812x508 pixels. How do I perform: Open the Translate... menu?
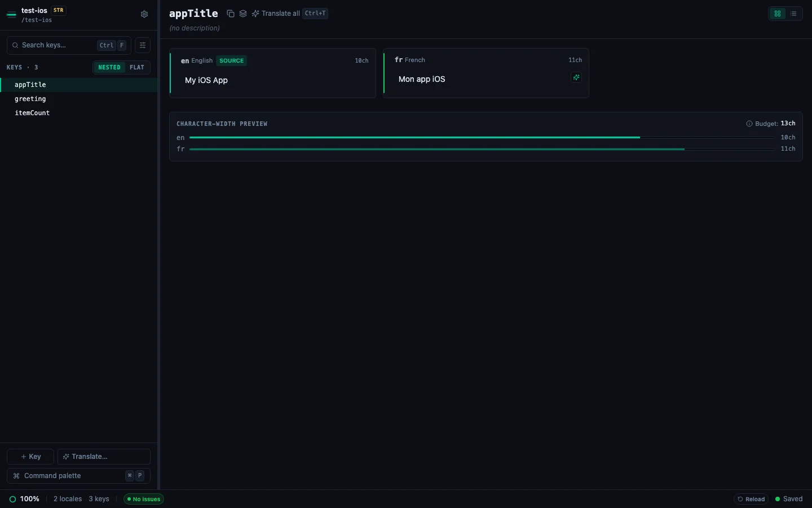[104, 457]
